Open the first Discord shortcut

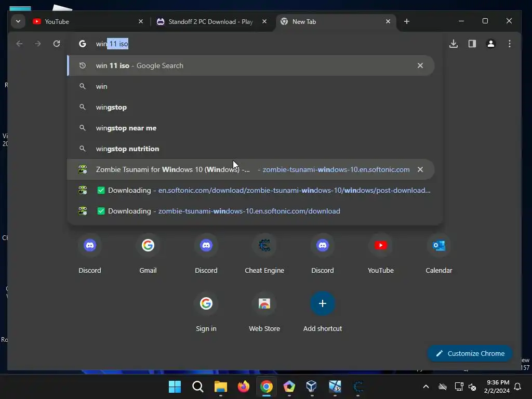89,254
